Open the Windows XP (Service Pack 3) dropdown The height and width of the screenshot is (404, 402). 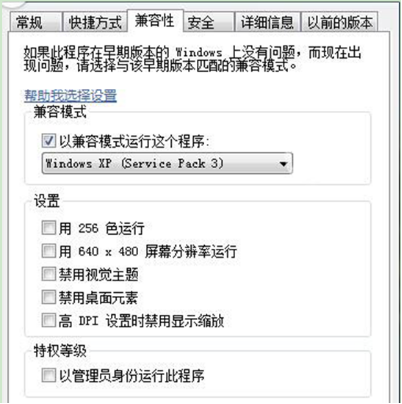[x=167, y=163]
